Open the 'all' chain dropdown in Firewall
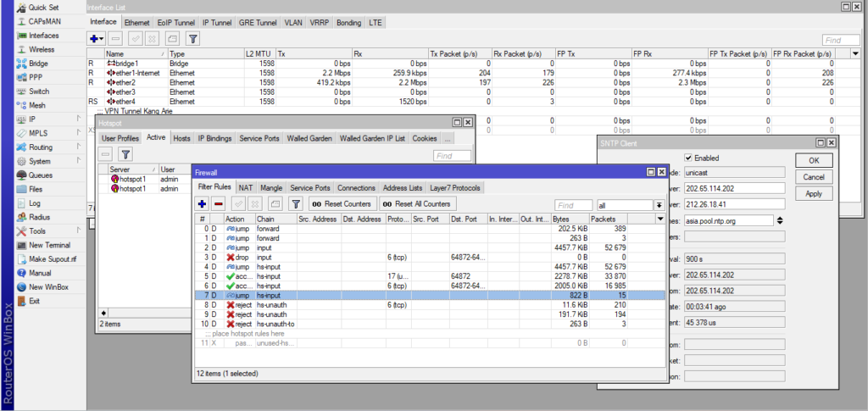 tap(659, 205)
